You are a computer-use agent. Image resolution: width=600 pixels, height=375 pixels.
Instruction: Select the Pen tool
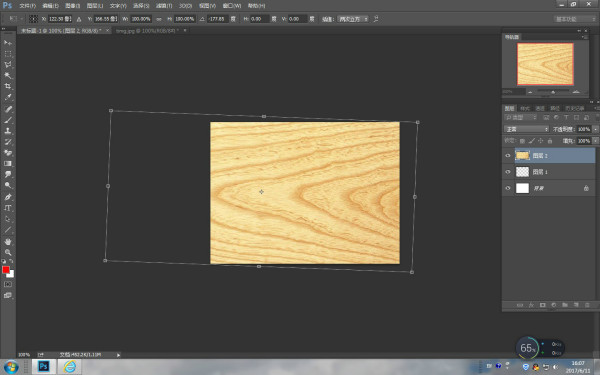click(8, 197)
